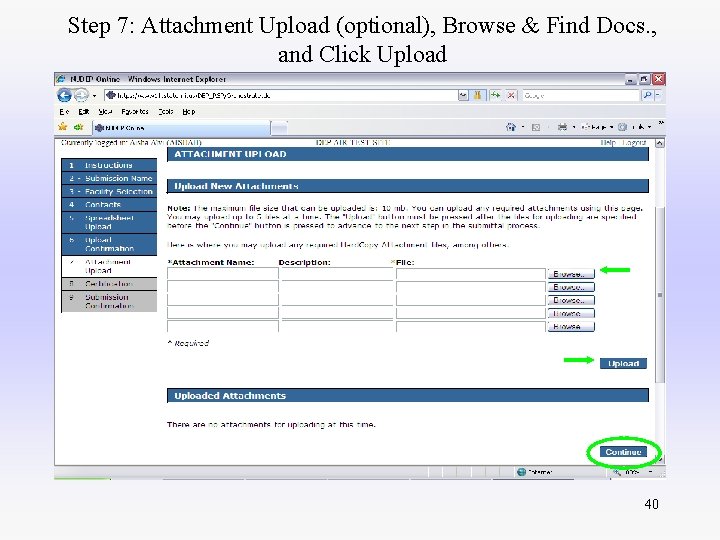The width and height of the screenshot is (720, 540).
Task: Open the Tools gear menu in command bar
Action: pos(635,127)
